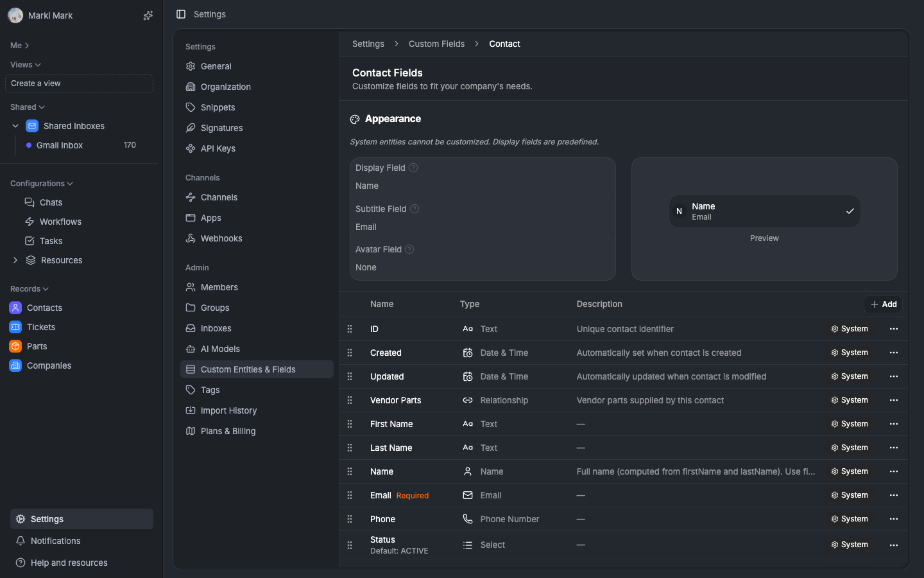The height and width of the screenshot is (578, 924).
Task: Toggle the sidebar panel icon beside Settings
Action: coord(181,14)
